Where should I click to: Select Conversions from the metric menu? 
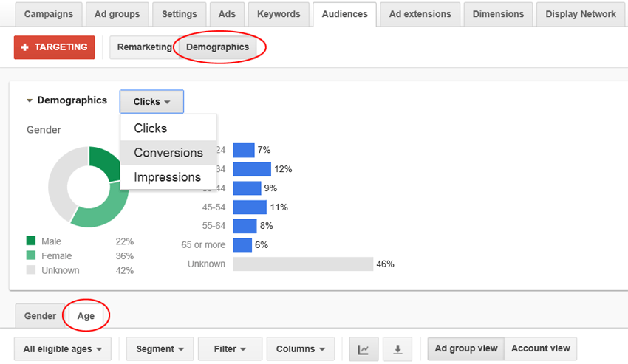click(168, 153)
